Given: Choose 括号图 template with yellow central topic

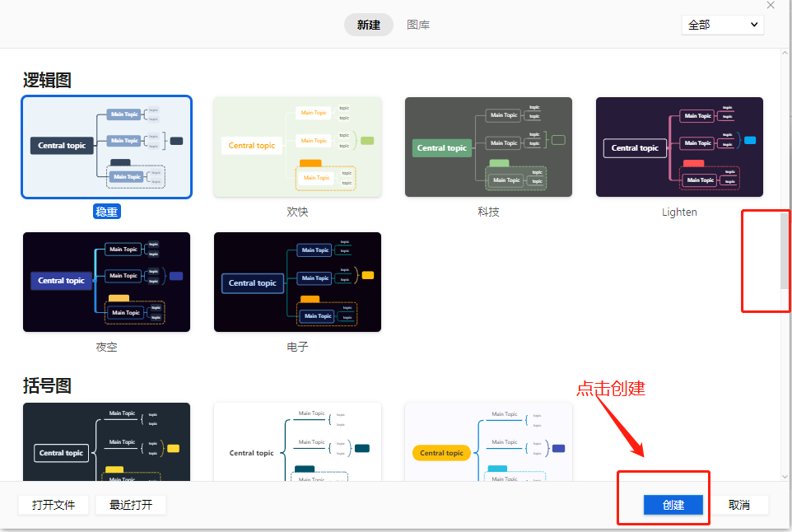Looking at the screenshot, I should point(488,442).
